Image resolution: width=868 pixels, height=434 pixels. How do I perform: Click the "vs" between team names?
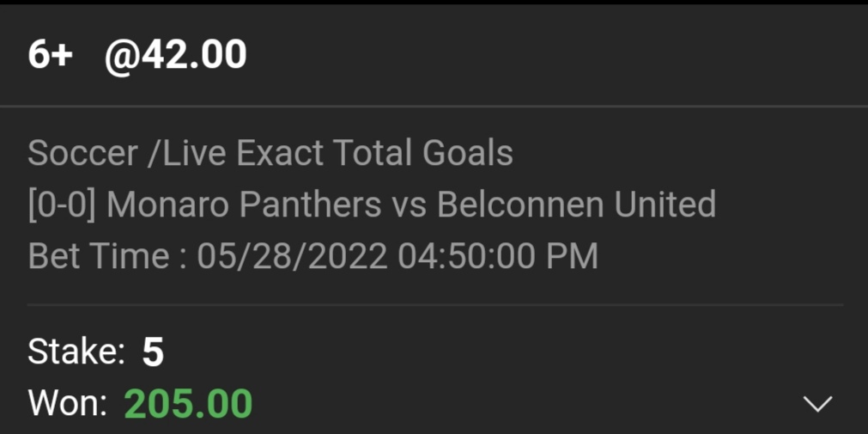coord(409,205)
